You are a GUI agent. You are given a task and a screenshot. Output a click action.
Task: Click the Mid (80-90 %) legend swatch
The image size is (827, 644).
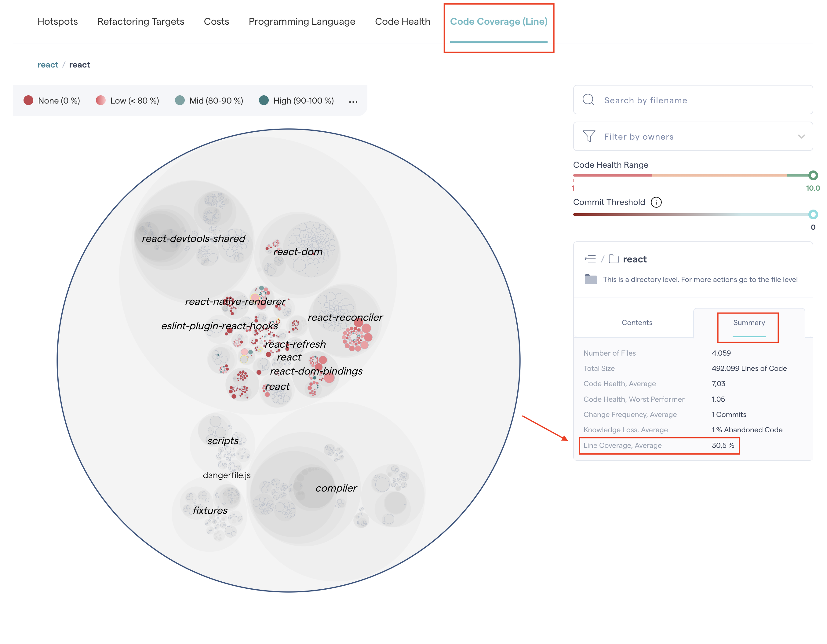click(x=180, y=101)
